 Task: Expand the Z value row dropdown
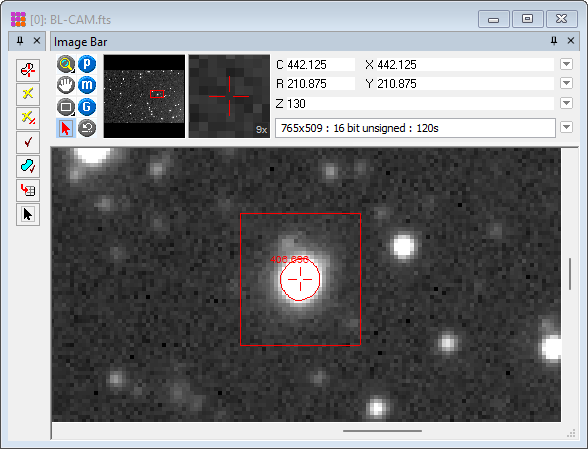566,103
